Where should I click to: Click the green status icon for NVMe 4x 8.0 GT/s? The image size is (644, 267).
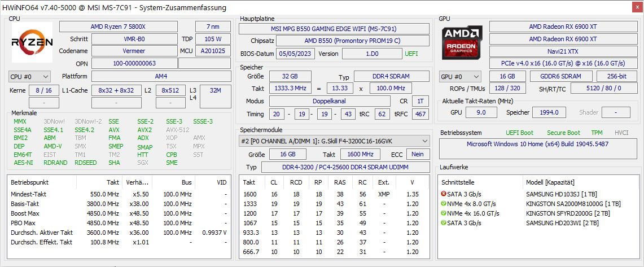coord(443,204)
